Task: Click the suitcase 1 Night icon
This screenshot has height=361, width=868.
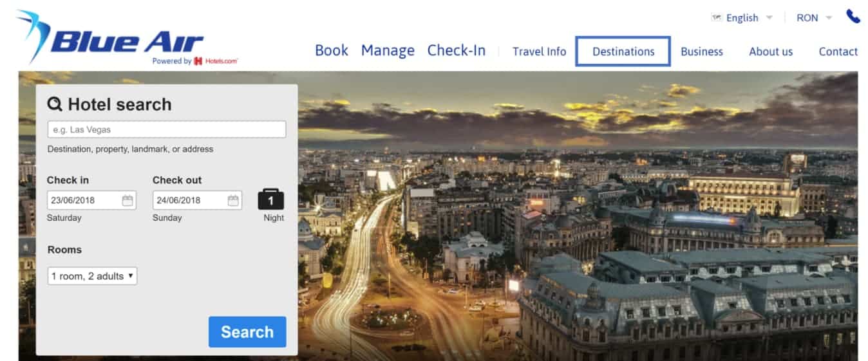Action: click(271, 199)
